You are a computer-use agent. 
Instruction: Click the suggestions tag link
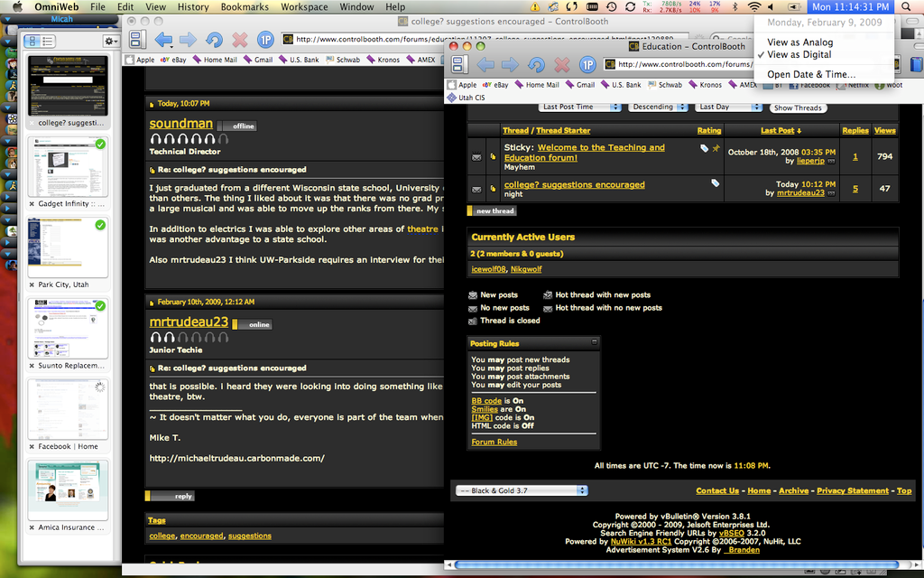point(250,536)
